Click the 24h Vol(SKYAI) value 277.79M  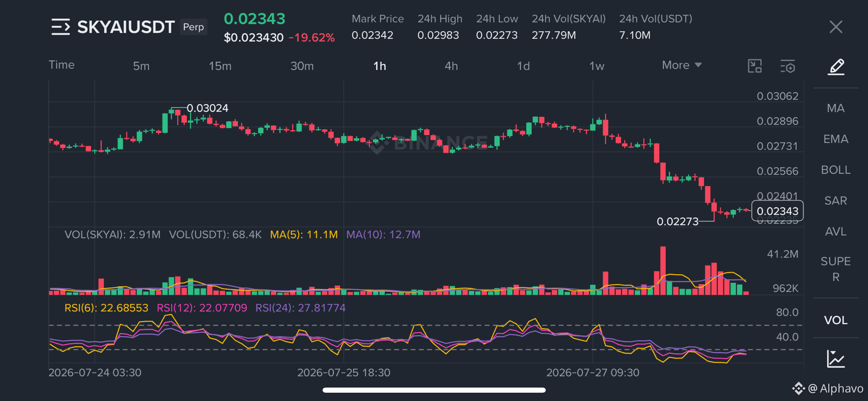pos(554,35)
